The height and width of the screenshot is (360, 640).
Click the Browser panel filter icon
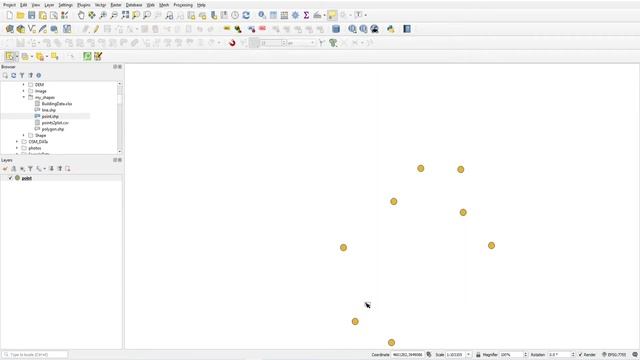(x=22, y=76)
